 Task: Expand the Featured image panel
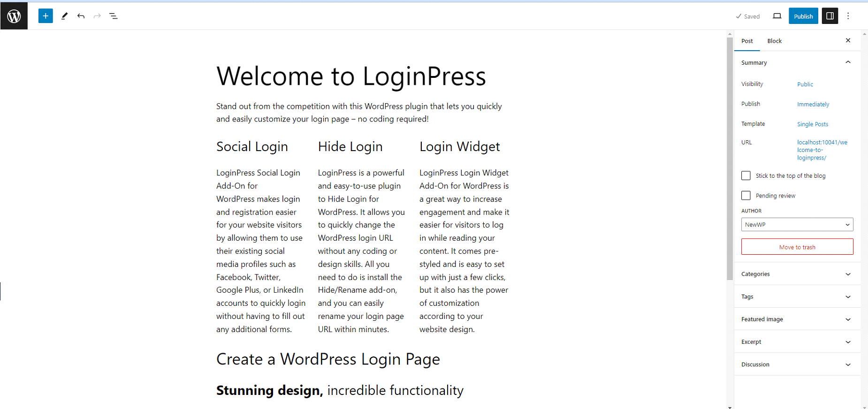[x=797, y=319]
